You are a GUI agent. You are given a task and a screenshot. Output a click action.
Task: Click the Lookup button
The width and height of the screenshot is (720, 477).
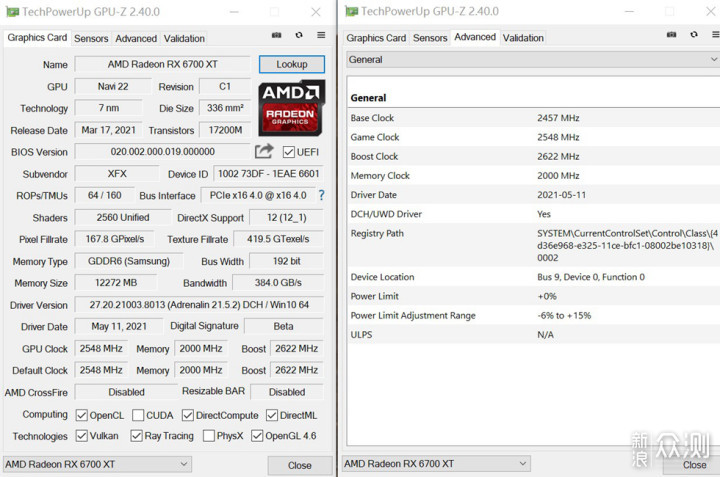(x=292, y=64)
